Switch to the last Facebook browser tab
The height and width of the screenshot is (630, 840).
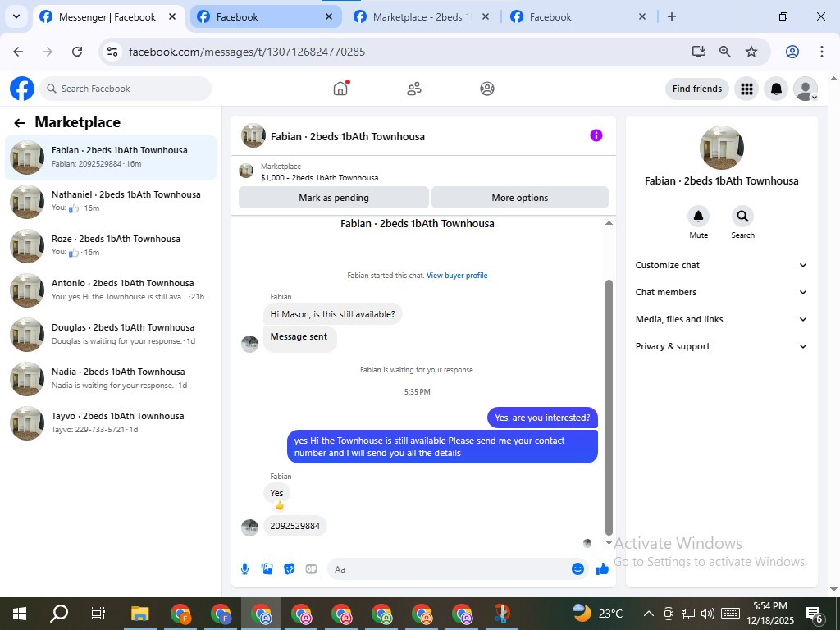(x=577, y=16)
